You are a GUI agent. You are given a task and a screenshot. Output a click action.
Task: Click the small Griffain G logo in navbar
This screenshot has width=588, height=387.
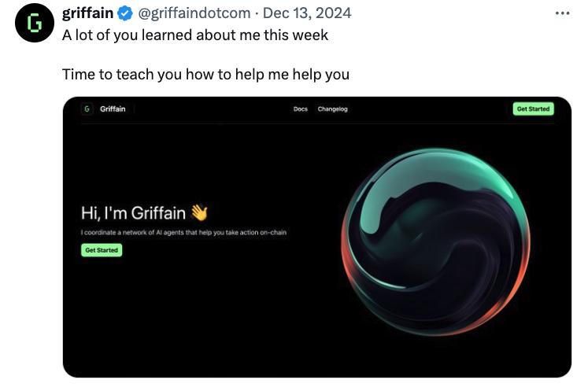[87, 109]
